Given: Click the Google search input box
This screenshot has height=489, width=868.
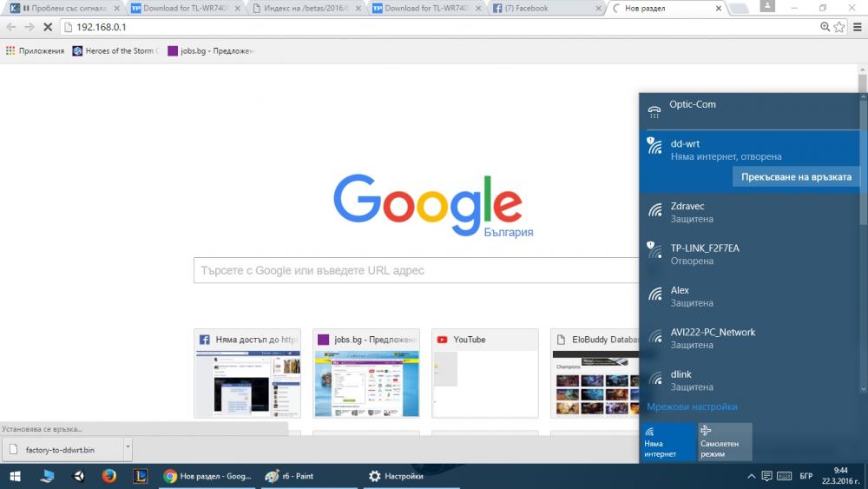Looking at the screenshot, I should click(x=417, y=270).
